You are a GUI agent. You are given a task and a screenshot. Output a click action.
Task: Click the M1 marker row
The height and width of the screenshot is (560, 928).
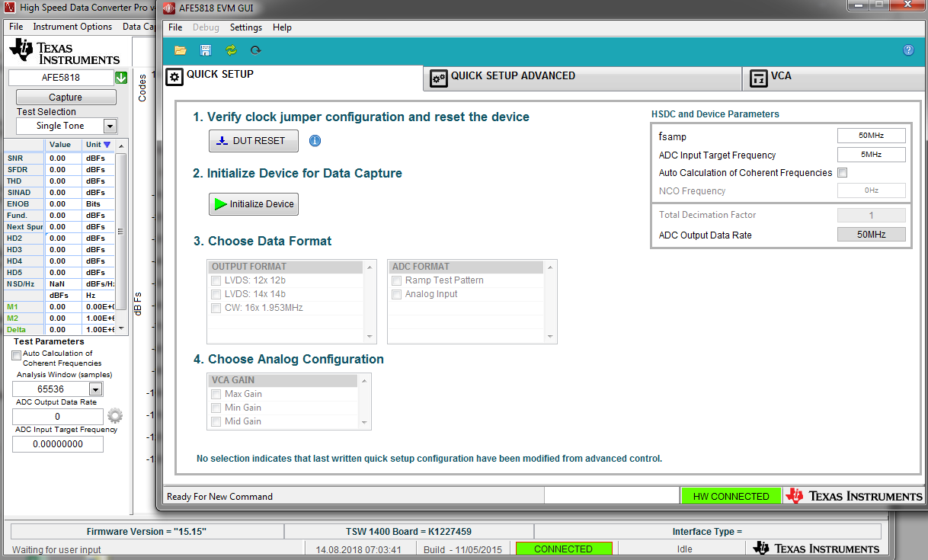59,307
